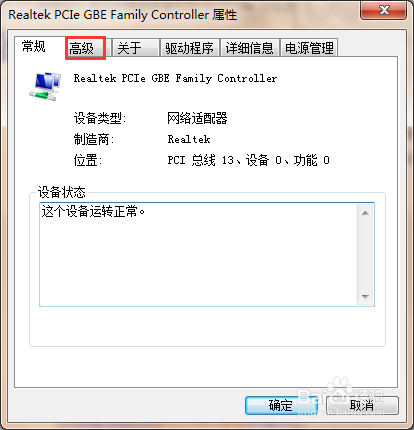The image size is (414, 430).
Task: Switch to the 电源管理 tab
Action: point(309,48)
